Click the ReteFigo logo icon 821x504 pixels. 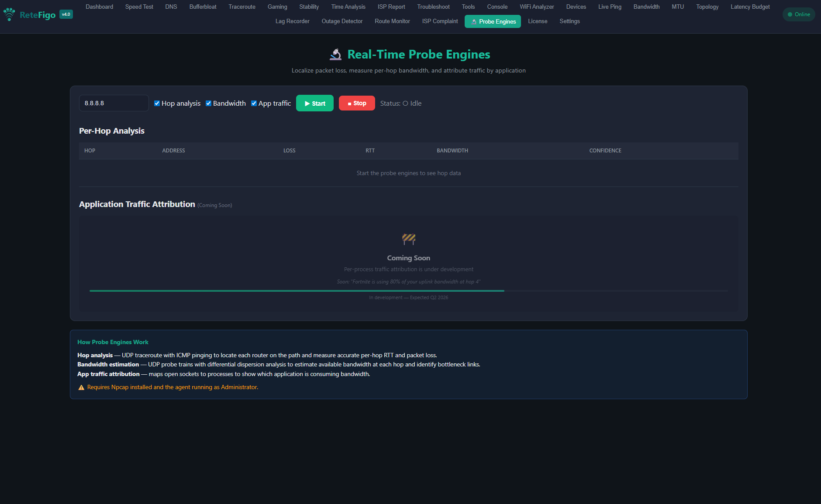pyautogui.click(x=9, y=14)
